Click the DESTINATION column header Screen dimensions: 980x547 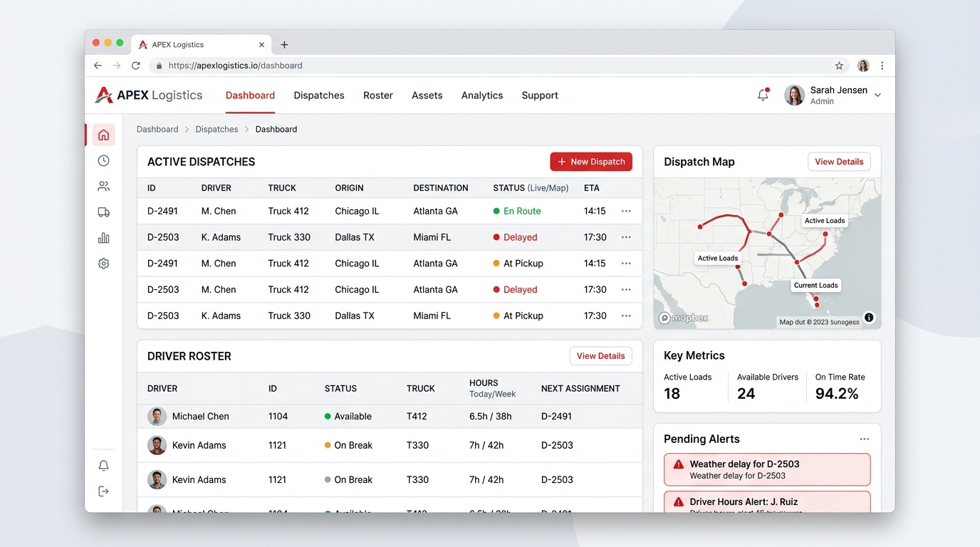coord(441,188)
